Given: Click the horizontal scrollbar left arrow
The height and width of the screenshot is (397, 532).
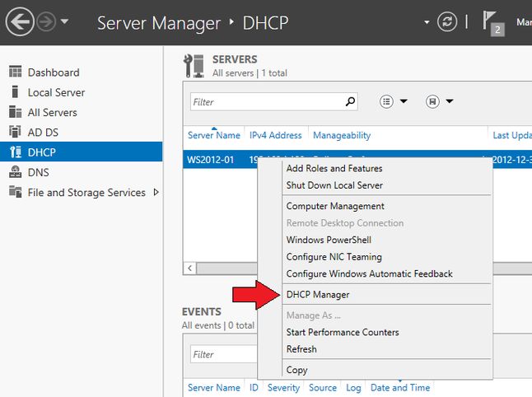Looking at the screenshot, I should pyautogui.click(x=190, y=268).
